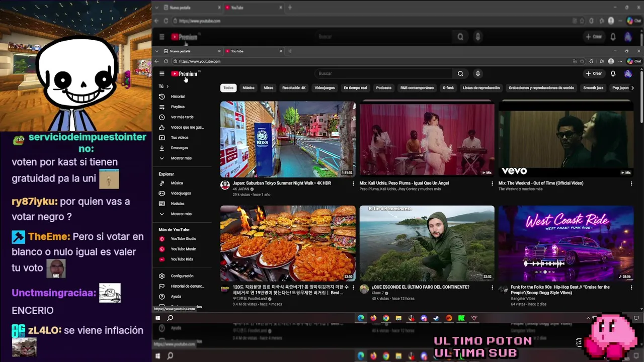Click the Crear button in front YouTube window
This screenshot has width=644, height=362.
594,73
